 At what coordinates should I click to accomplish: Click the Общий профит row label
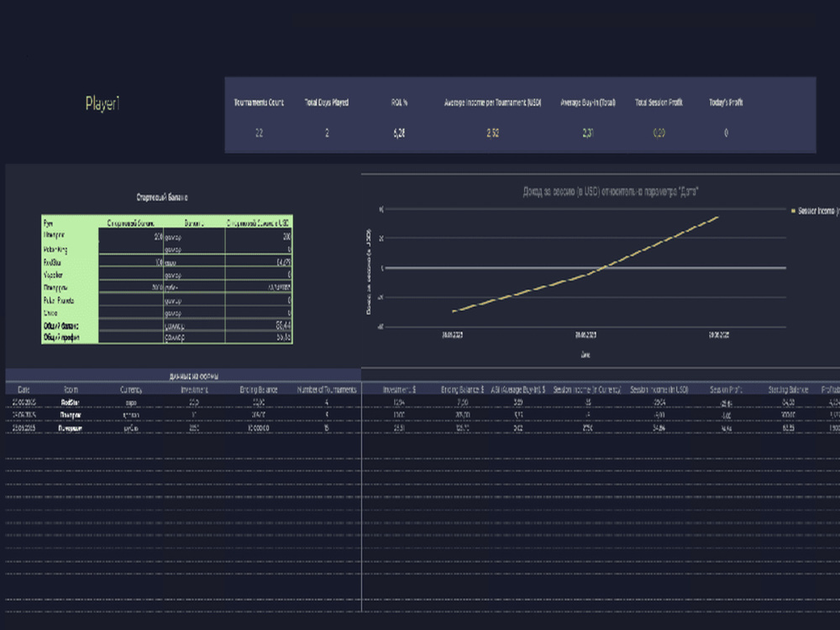click(x=61, y=338)
